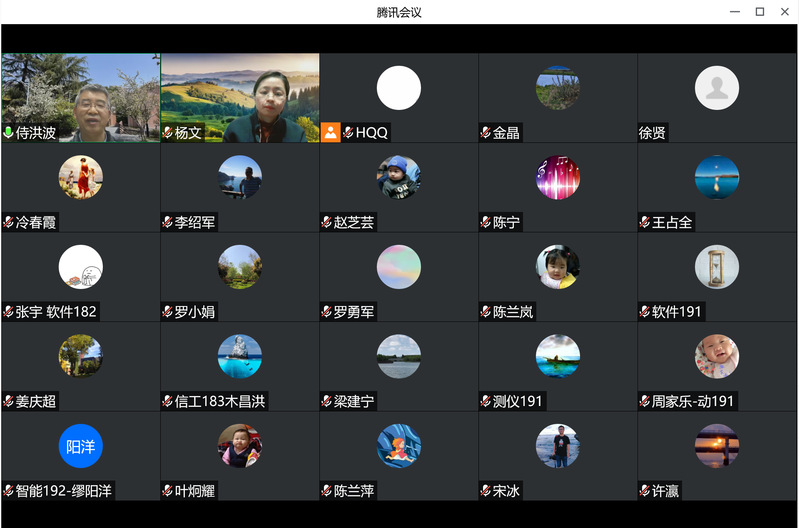Click the 徐贤 name label
This screenshot has height=528, width=799.
pos(652,133)
